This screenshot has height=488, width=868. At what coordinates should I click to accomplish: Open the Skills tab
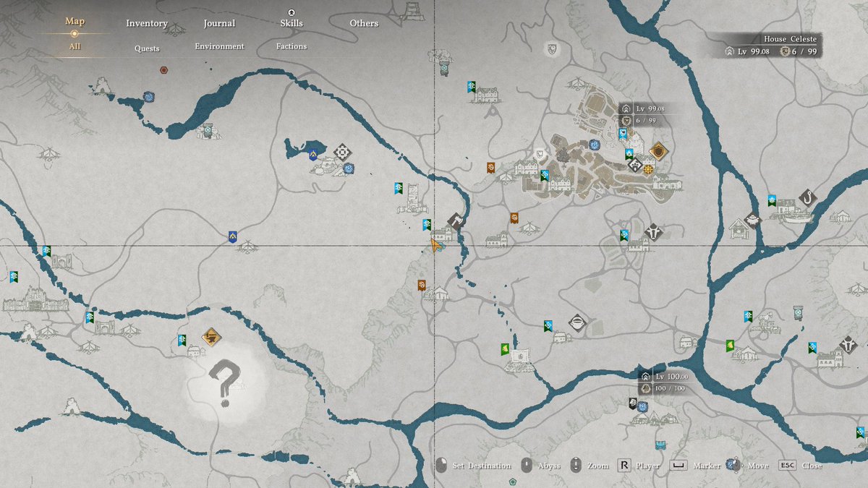coord(292,23)
